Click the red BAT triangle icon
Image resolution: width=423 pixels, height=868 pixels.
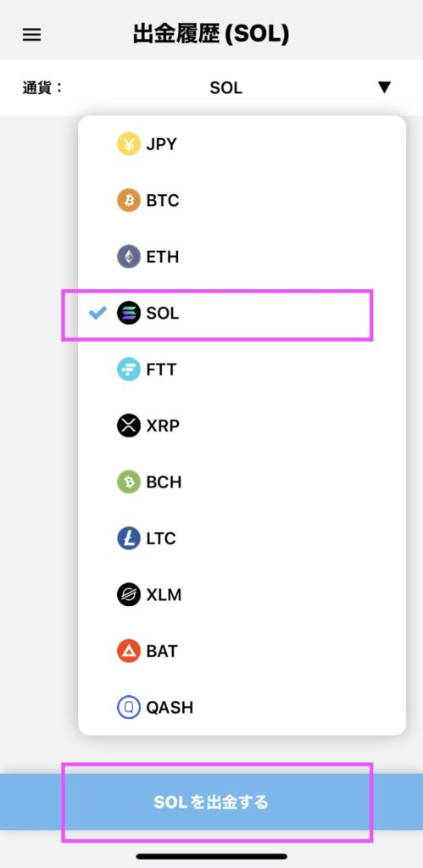(x=129, y=651)
